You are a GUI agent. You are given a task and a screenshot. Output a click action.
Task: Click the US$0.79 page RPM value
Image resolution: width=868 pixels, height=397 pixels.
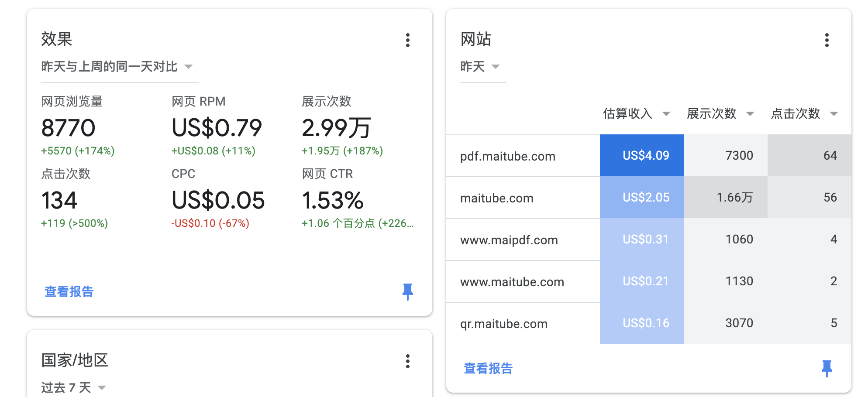[217, 128]
